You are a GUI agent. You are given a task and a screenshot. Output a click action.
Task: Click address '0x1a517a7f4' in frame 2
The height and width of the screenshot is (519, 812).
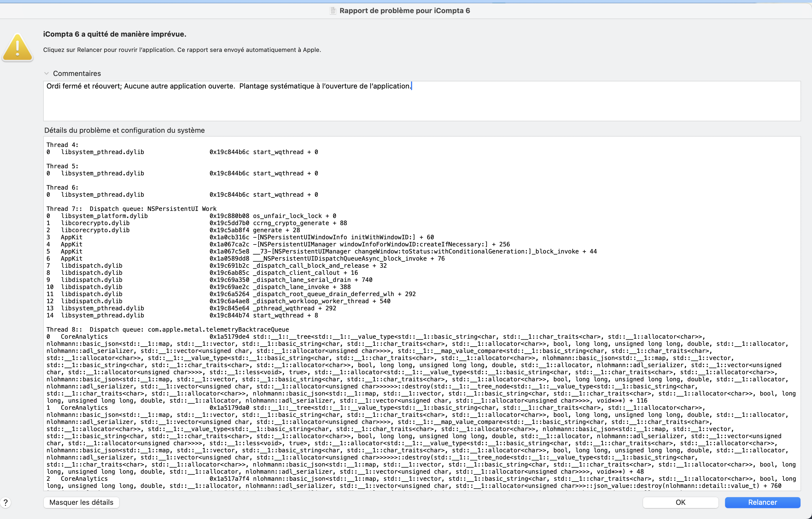(229, 479)
